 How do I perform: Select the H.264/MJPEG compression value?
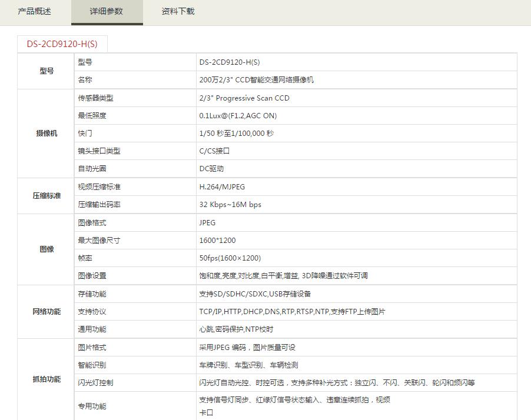coord(222,187)
